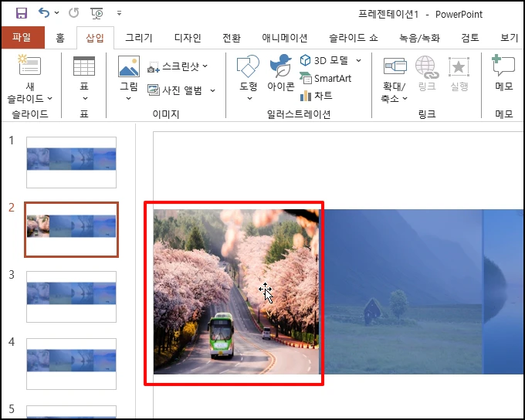This screenshot has height=420, width=525.
Task: Open Customize Quick Access Toolbar dropdown
Action: coord(119,13)
